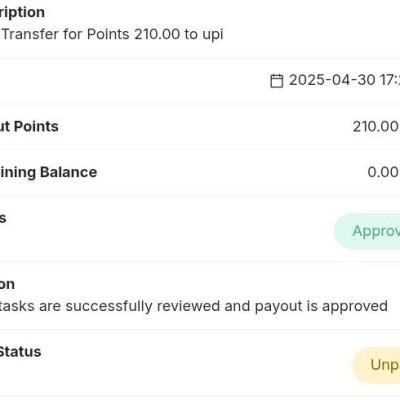This screenshot has width=400, height=400.
Task: Click the Reason heading above tasks text
Action: point(7,284)
